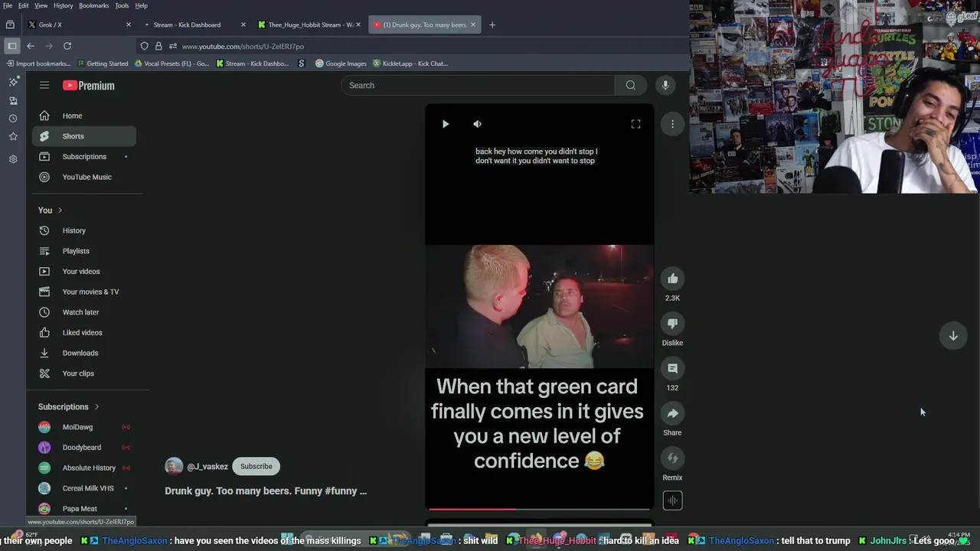Screen dimensions: 980x551
Task: Open Firefox sidebar synced tabs icon
Action: click(x=13, y=100)
